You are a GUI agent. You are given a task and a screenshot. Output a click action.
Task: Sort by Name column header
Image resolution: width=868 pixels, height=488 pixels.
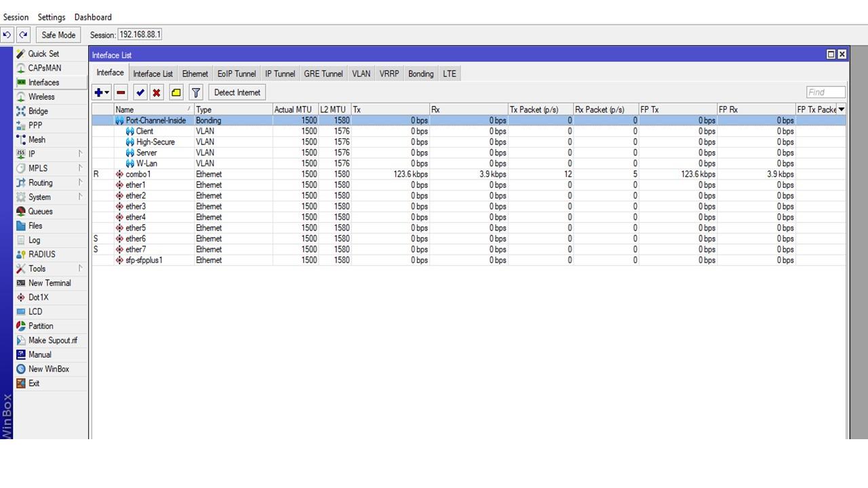tap(153, 110)
